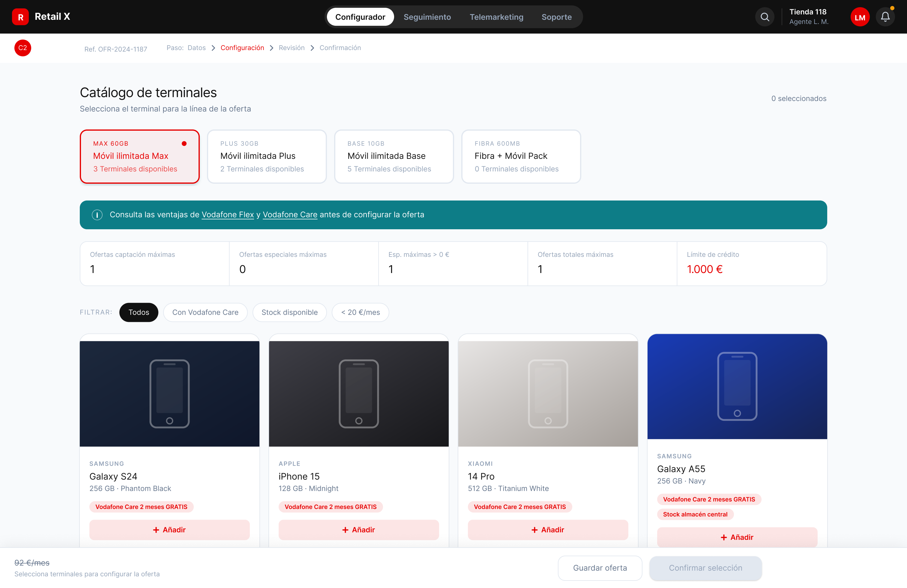The height and width of the screenshot is (588, 907).
Task: Select the Móvil ilimitada Base plan card
Action: coord(394,156)
